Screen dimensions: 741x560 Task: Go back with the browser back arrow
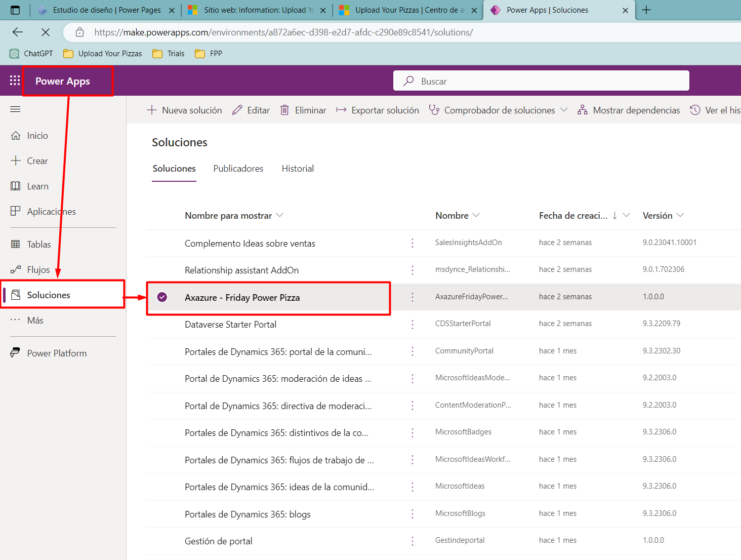pyautogui.click(x=18, y=32)
